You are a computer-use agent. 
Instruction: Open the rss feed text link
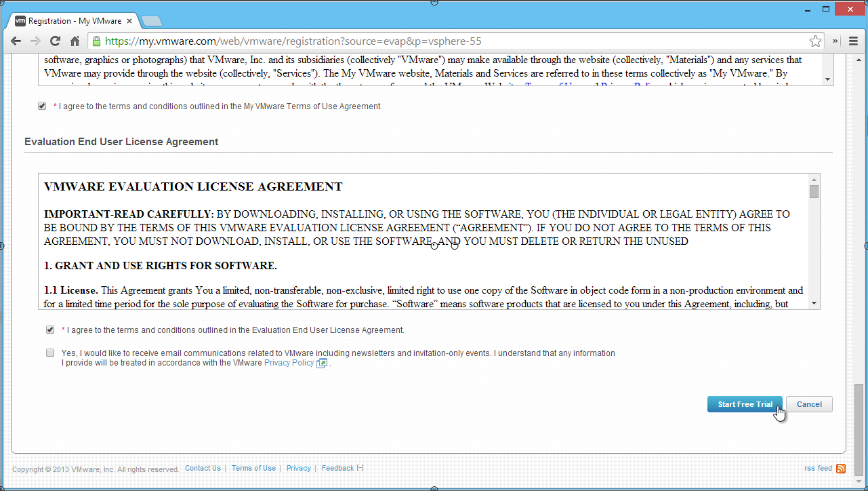click(x=818, y=468)
